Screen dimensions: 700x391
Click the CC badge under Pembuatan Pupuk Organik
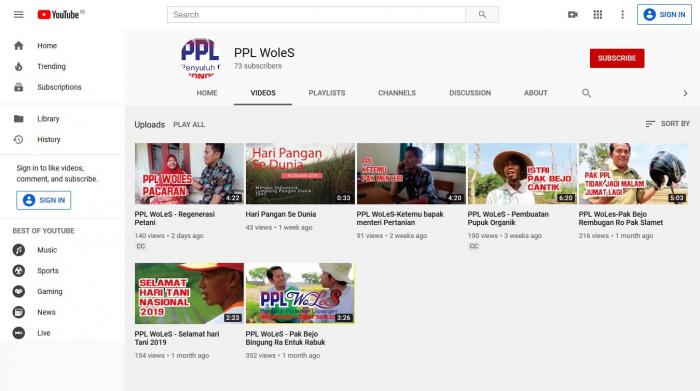coord(474,246)
